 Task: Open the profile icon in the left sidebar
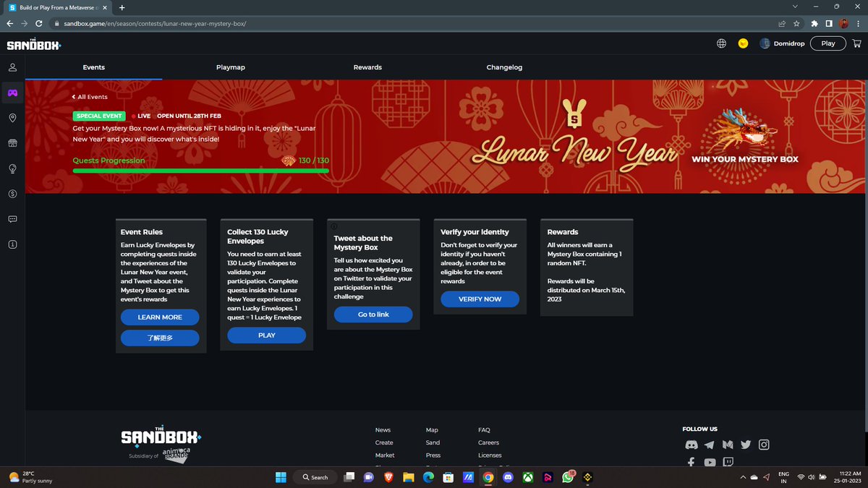point(12,67)
